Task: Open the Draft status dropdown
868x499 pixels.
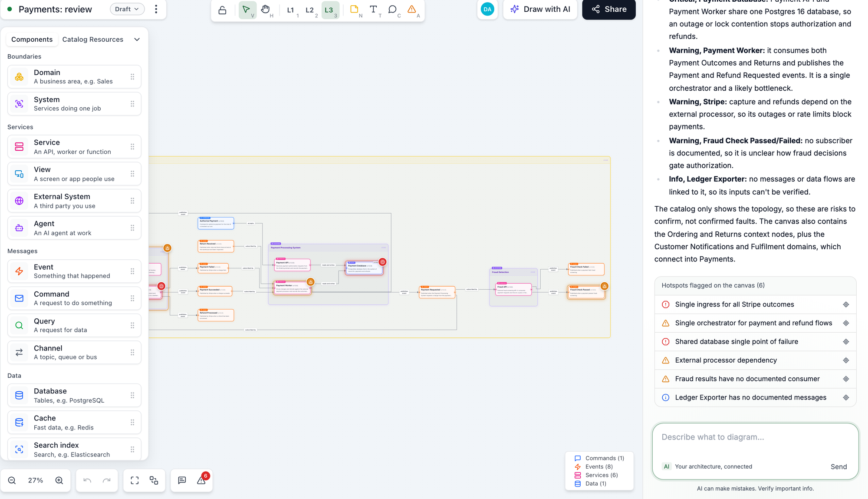Action: 127,9
